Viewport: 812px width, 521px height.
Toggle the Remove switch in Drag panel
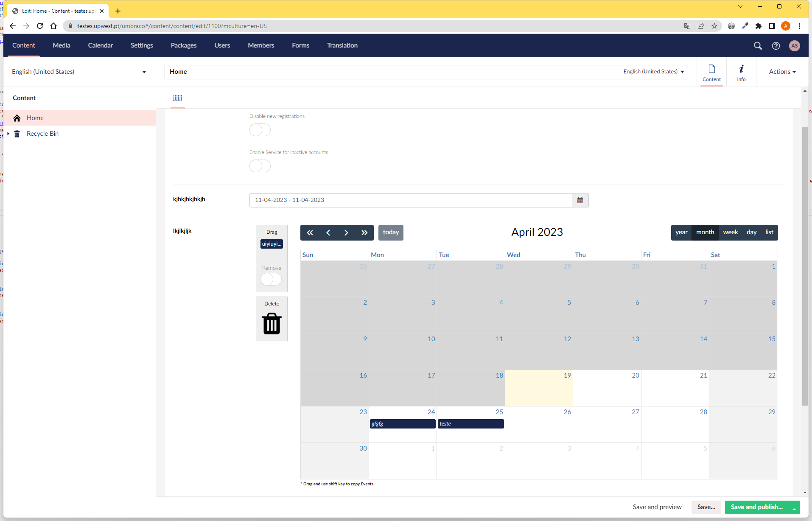point(271,279)
